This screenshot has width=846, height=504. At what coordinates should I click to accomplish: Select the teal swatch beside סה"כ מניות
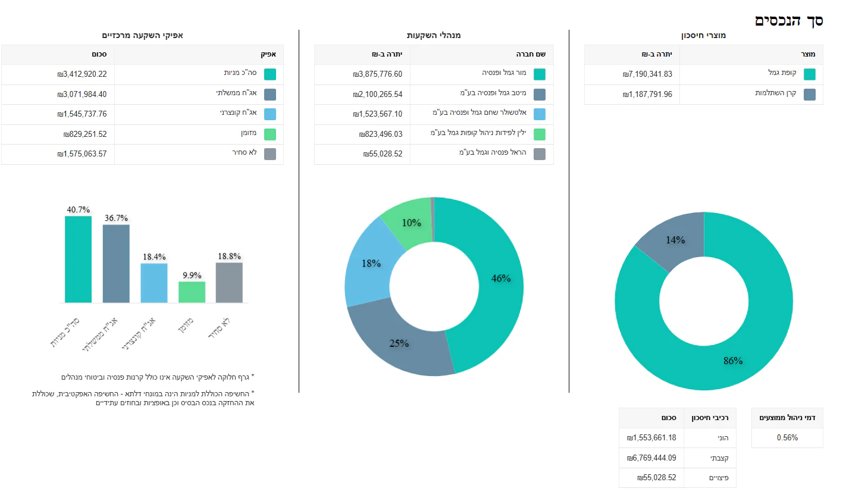pos(270,74)
